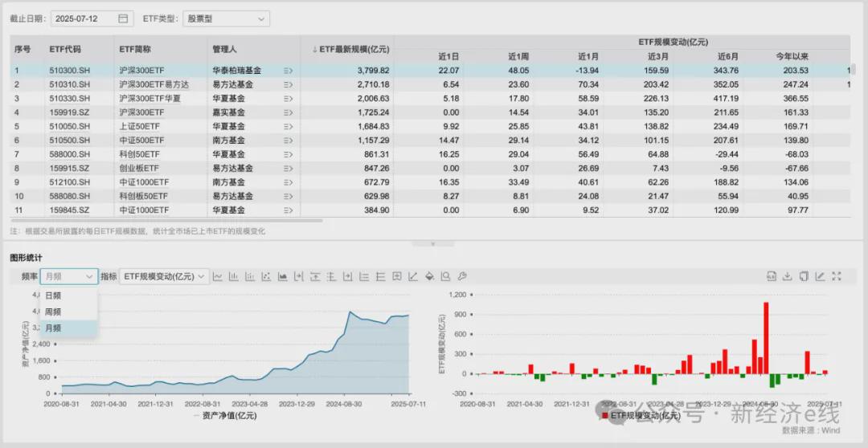Viewport: 868px width, 448px height.
Task: Sort by ETF最新规模 column header
Action: point(351,49)
